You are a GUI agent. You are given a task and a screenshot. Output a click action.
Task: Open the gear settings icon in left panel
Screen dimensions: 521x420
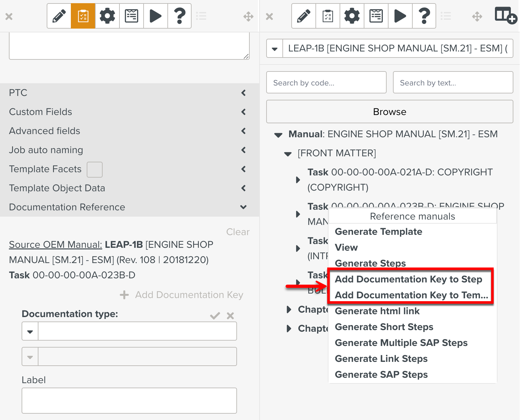click(107, 16)
